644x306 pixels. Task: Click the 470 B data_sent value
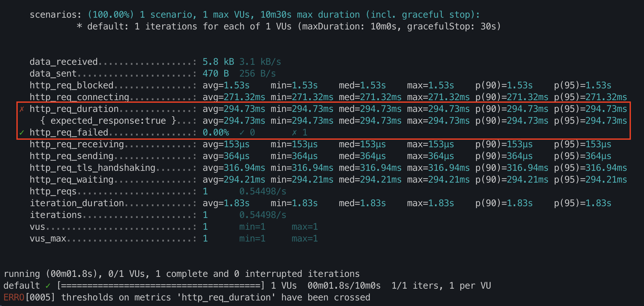216,74
